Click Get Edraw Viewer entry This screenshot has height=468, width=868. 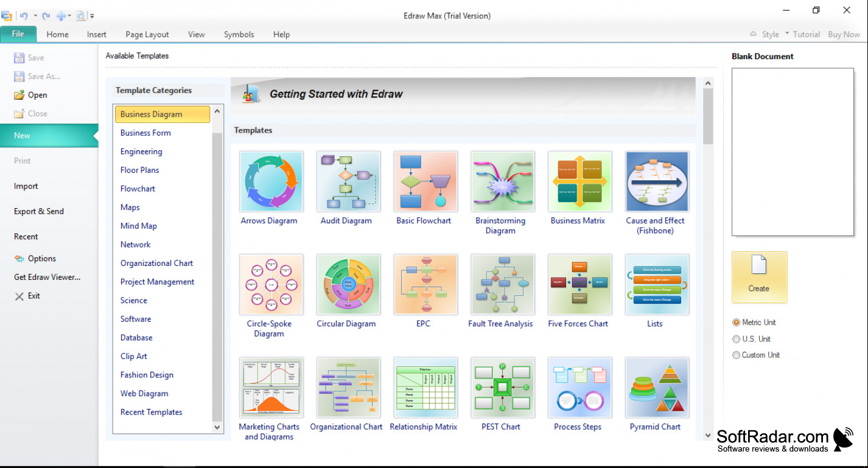point(47,277)
